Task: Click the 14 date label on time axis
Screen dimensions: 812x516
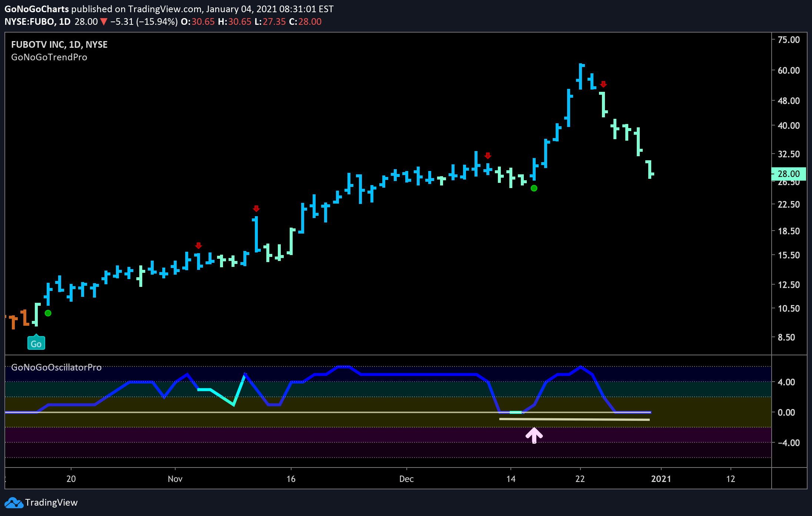Action: pyautogui.click(x=511, y=479)
